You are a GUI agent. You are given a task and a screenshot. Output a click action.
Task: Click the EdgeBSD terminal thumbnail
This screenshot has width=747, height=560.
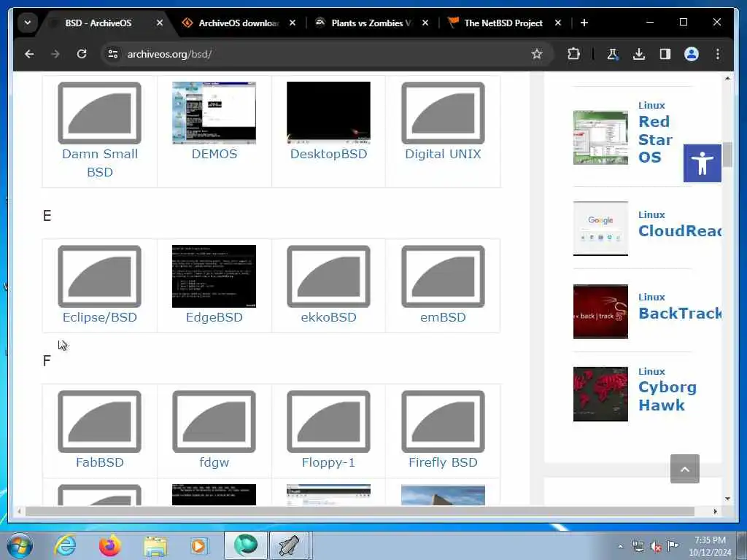pyautogui.click(x=214, y=276)
